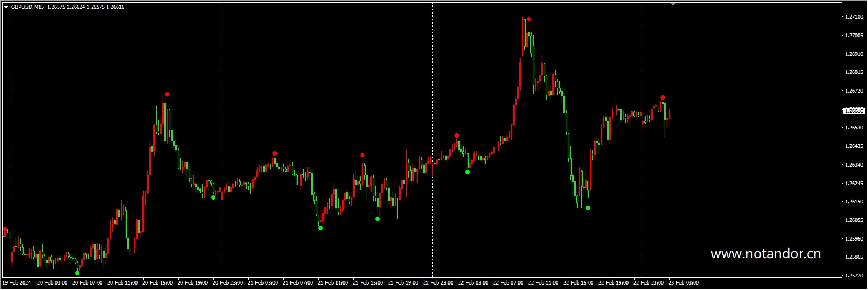868x290 pixels.
Task: Click the green dot just after 22 Feb 03:00
Action: click(467, 172)
